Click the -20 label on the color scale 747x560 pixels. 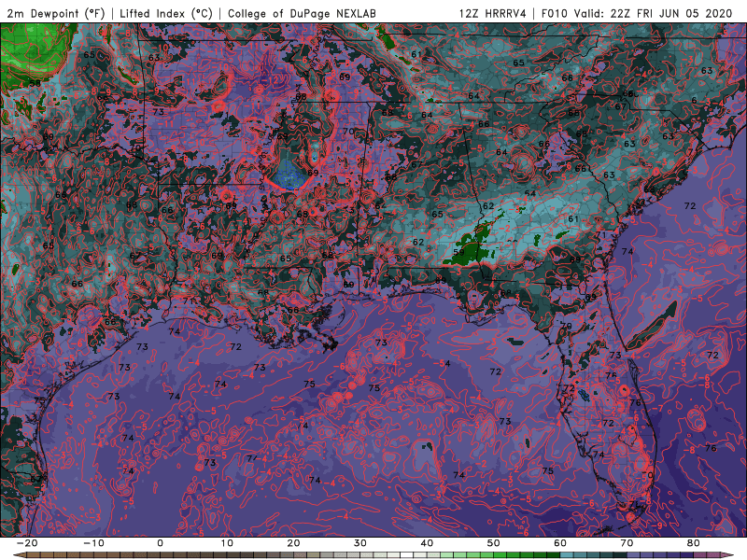click(x=27, y=543)
